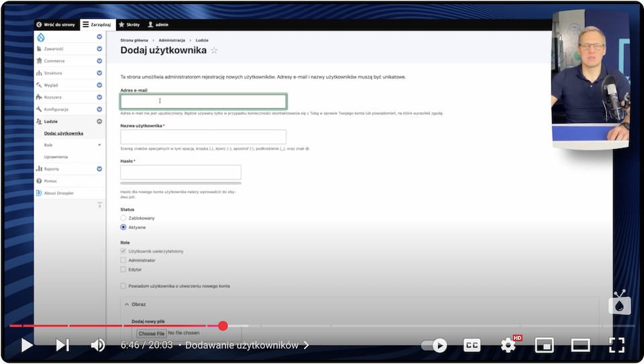Check Powiadom użytkownika o utworzeniu konta
The image size is (644, 364).
point(123,286)
